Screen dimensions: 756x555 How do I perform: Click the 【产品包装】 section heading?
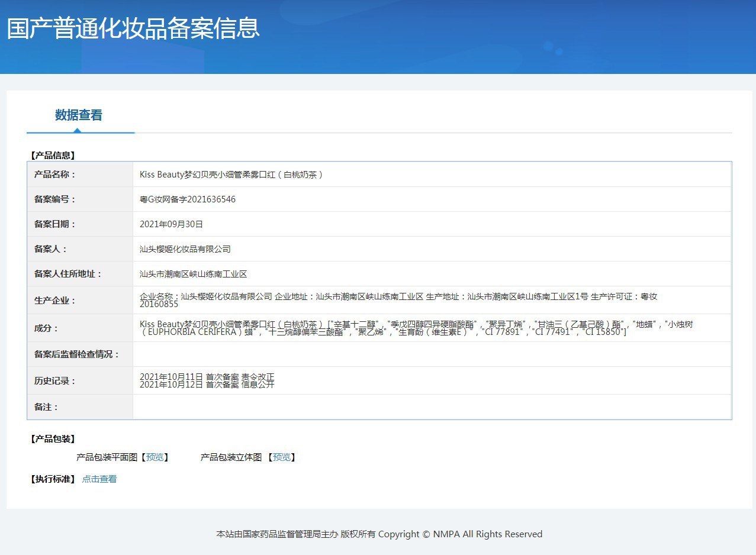click(x=52, y=439)
